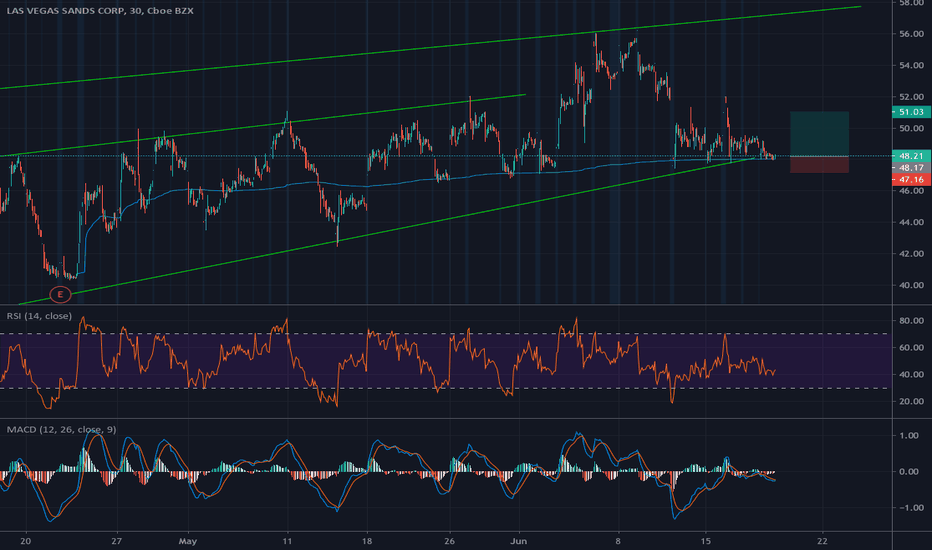
Task: Click the 52.00 price axis label
Action: (x=911, y=97)
